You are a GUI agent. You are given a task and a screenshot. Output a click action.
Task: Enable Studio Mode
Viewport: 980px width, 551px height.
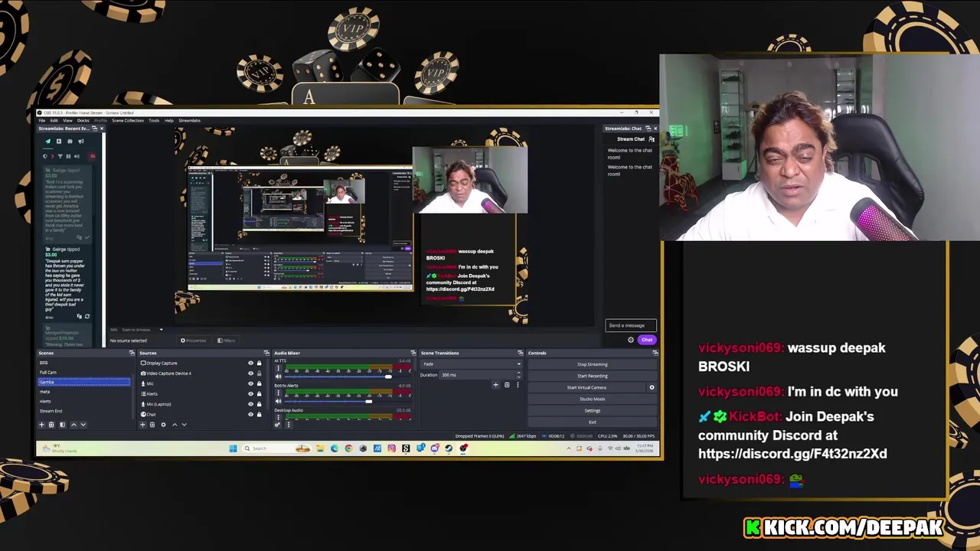click(592, 399)
